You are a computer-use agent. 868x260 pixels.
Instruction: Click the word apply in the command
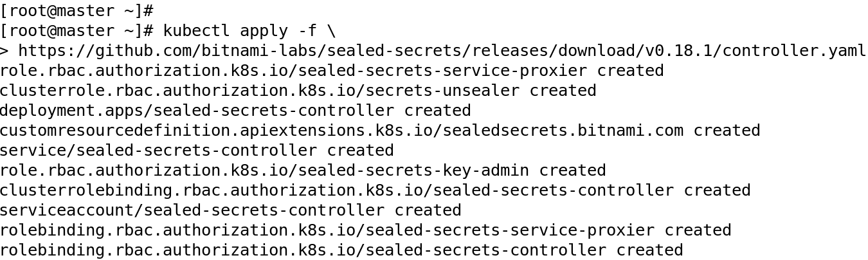[264, 31]
